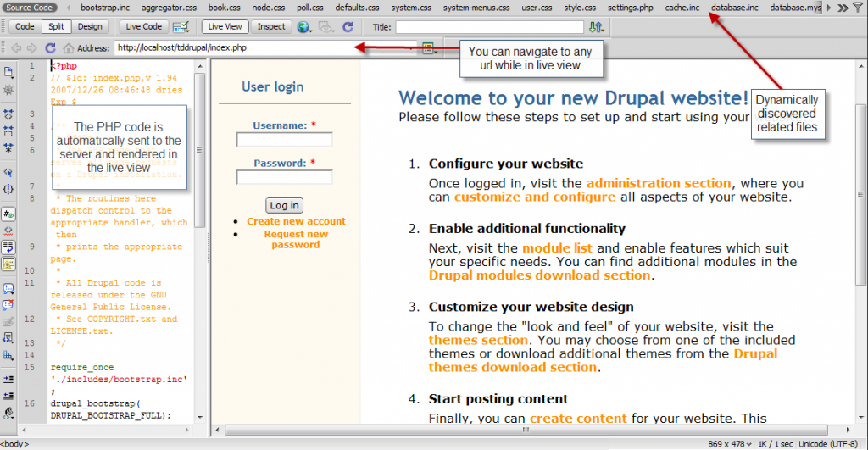Toggle the Live Code button
The height and width of the screenshot is (450, 868).
coord(143,27)
